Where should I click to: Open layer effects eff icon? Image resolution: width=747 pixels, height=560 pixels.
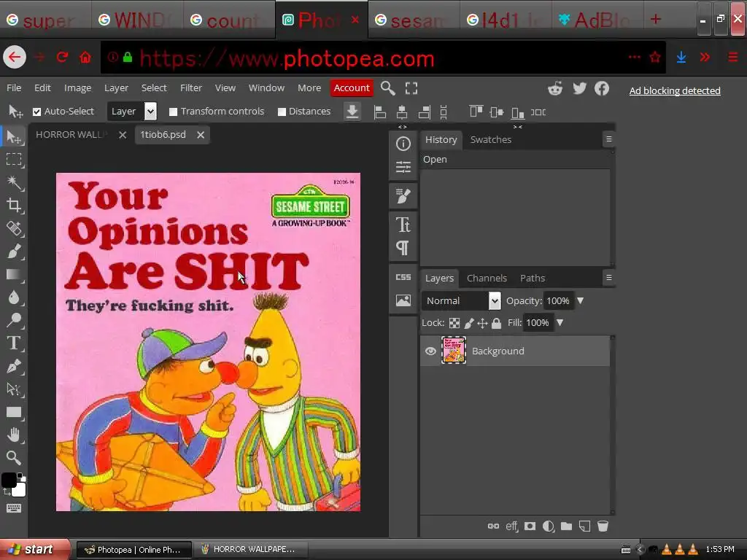tap(511, 526)
